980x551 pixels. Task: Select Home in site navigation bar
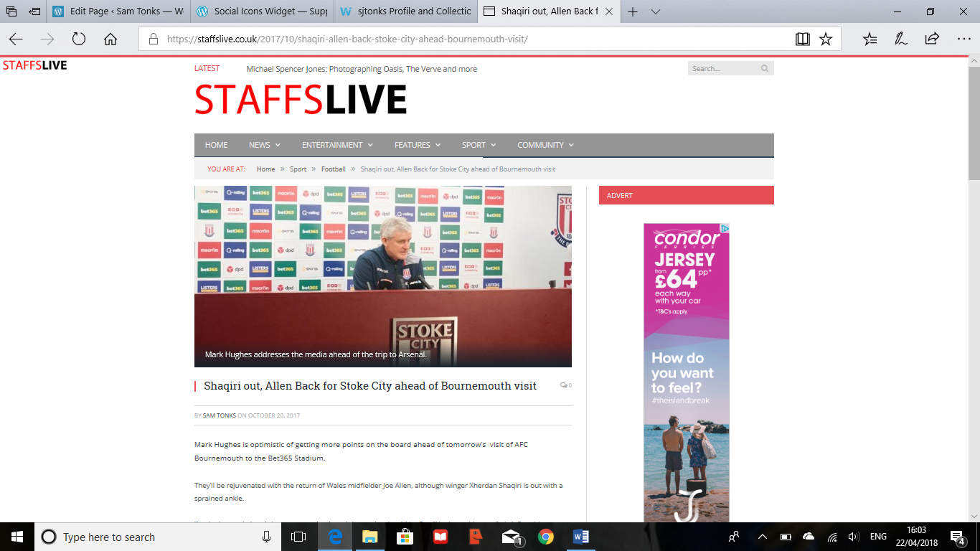216,145
